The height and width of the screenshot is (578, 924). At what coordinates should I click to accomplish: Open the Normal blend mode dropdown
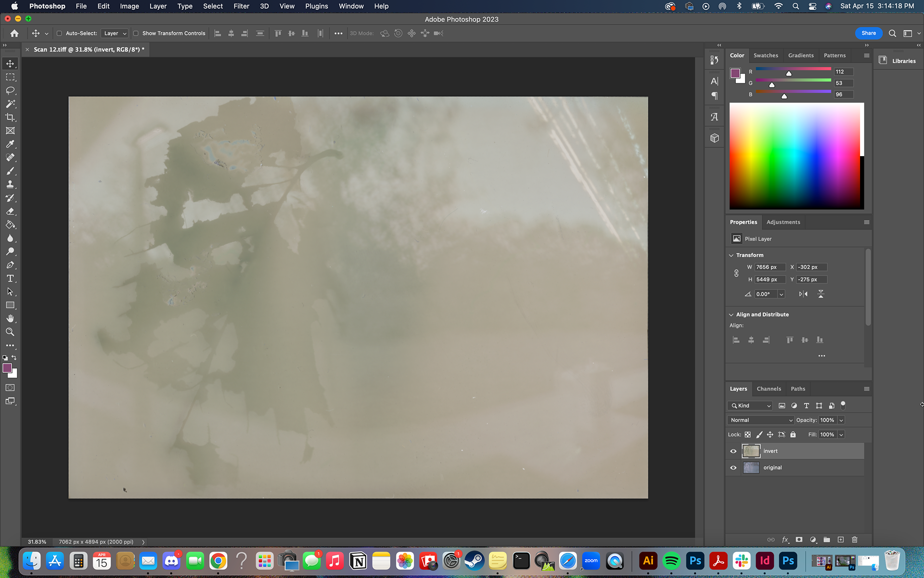click(x=761, y=420)
